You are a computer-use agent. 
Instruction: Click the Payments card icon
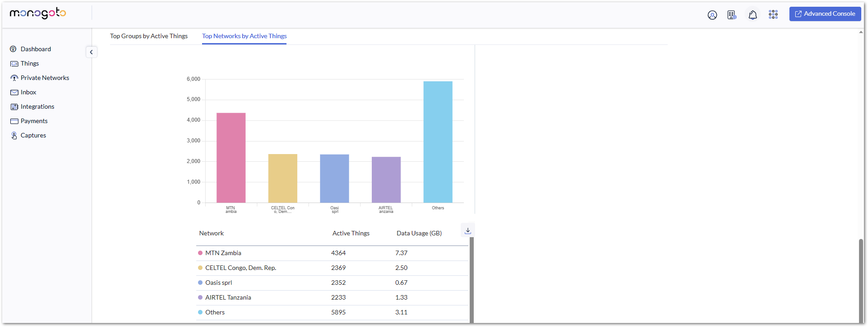(x=14, y=121)
